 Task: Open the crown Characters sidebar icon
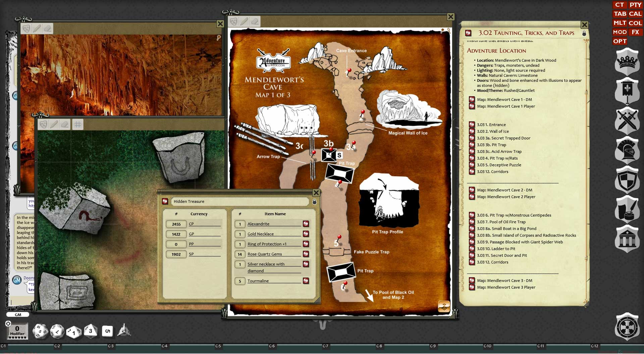[x=627, y=61]
